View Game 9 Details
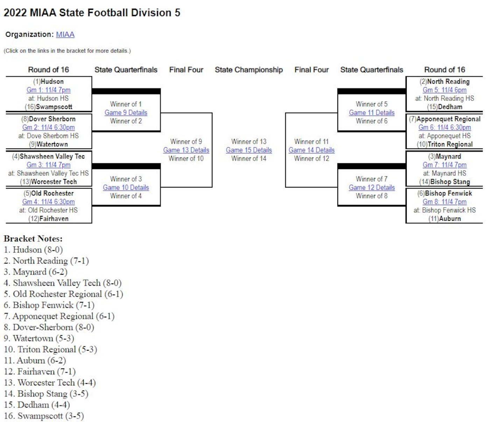Viewport: 504px width, 422px height. coord(126,113)
